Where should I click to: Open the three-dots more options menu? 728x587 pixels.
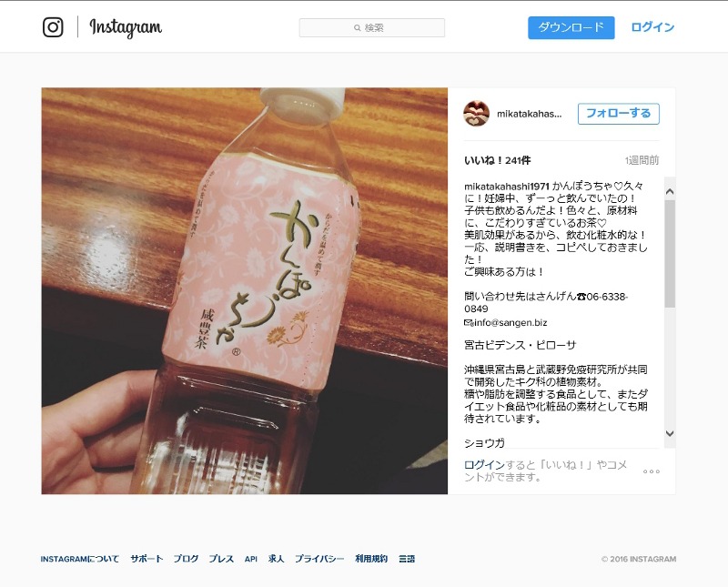click(x=651, y=471)
